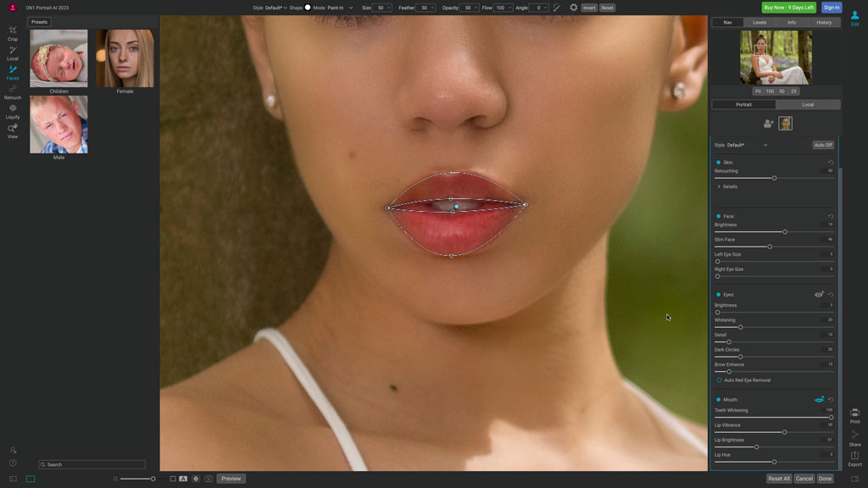The height and width of the screenshot is (488, 868).
Task: Select the Local adjustments tool
Action: [x=12, y=53]
